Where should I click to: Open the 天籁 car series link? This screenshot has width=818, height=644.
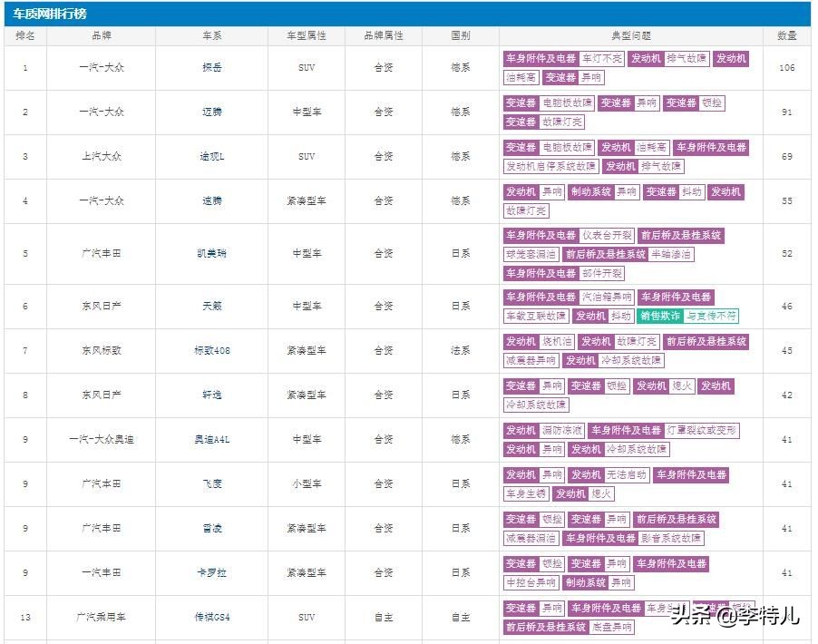pyautogui.click(x=212, y=306)
